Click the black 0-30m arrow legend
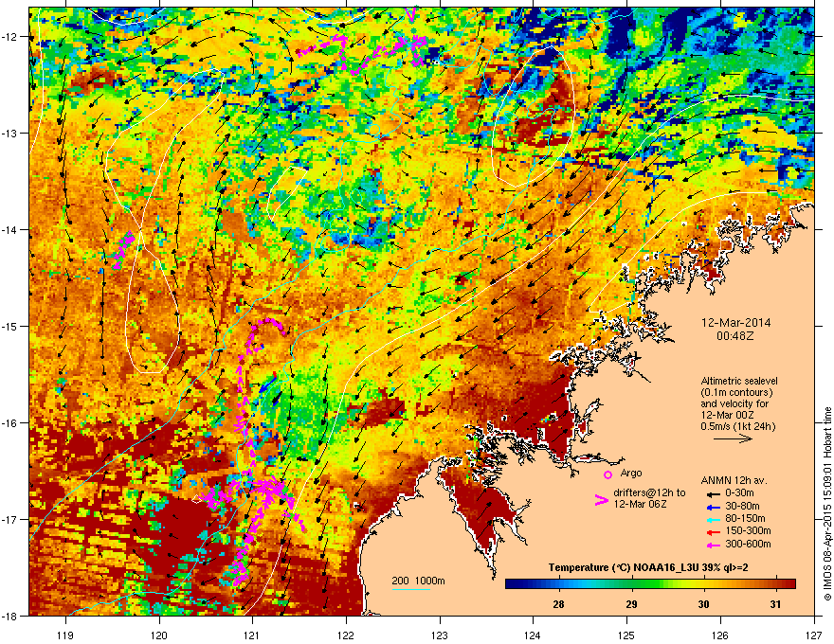834x644 pixels. click(712, 493)
